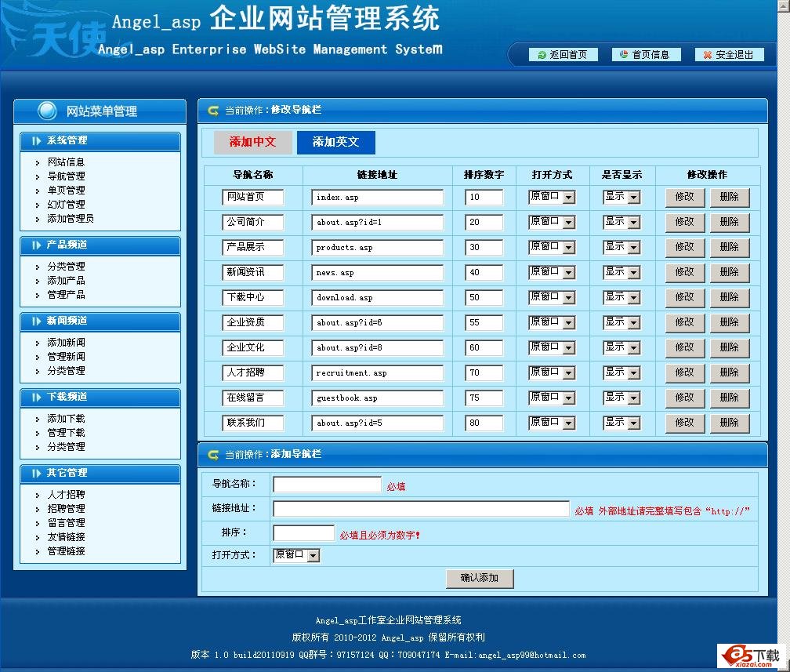Click the 导航名称 field containing 企业文化
Image resolution: width=790 pixels, height=672 pixels.
pyautogui.click(x=253, y=348)
